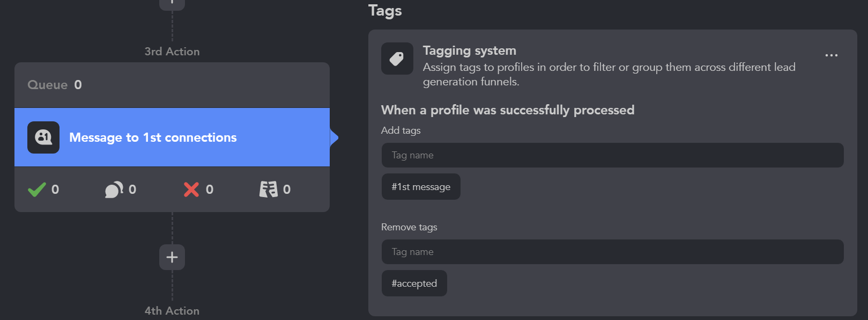Click the arrow indicator on the action block edge
Screen dimensions: 868x320
tap(333, 137)
